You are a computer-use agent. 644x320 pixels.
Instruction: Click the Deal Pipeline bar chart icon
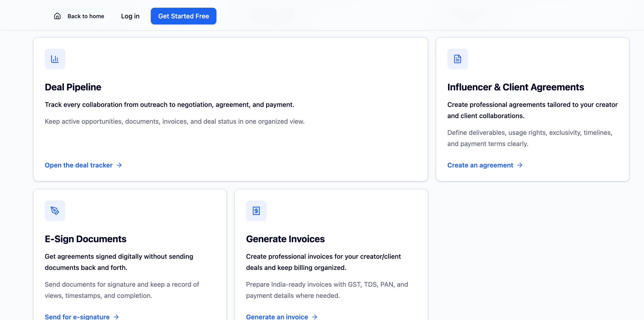tap(55, 59)
